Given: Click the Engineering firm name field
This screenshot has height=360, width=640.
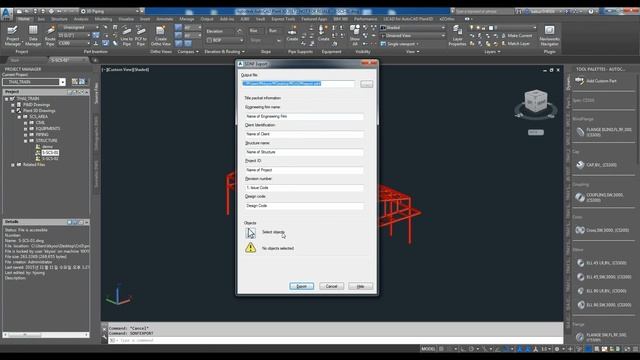Looking at the screenshot, I should pos(304,116).
